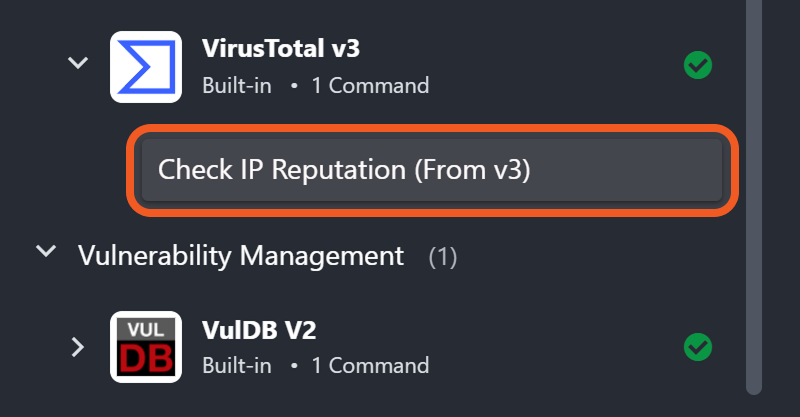
Task: Click the VulDB V2 logo icon
Action: 145,347
